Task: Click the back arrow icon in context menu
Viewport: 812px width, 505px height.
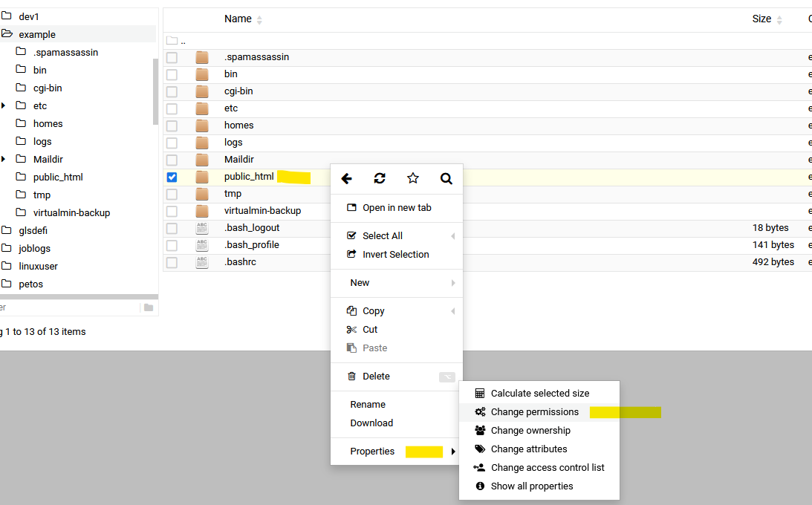Action: point(346,178)
